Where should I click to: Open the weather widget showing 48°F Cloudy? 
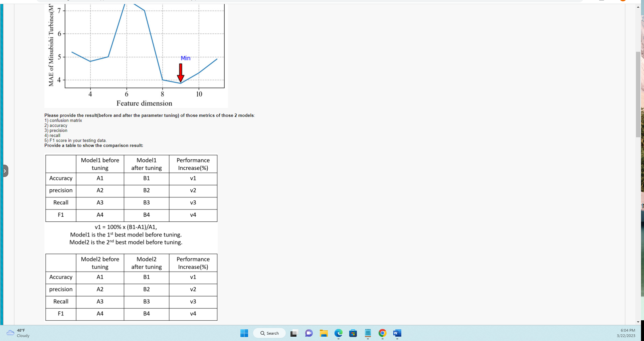point(17,333)
